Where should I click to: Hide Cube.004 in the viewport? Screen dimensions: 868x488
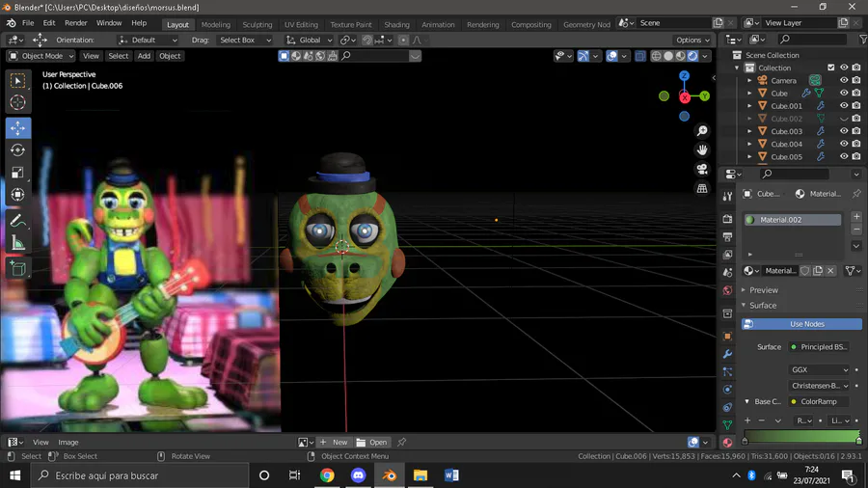pyautogui.click(x=844, y=144)
